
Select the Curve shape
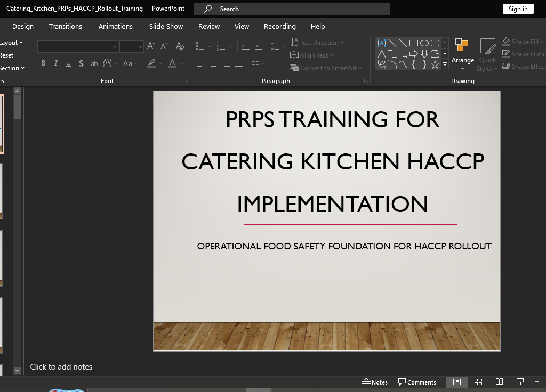(403, 64)
